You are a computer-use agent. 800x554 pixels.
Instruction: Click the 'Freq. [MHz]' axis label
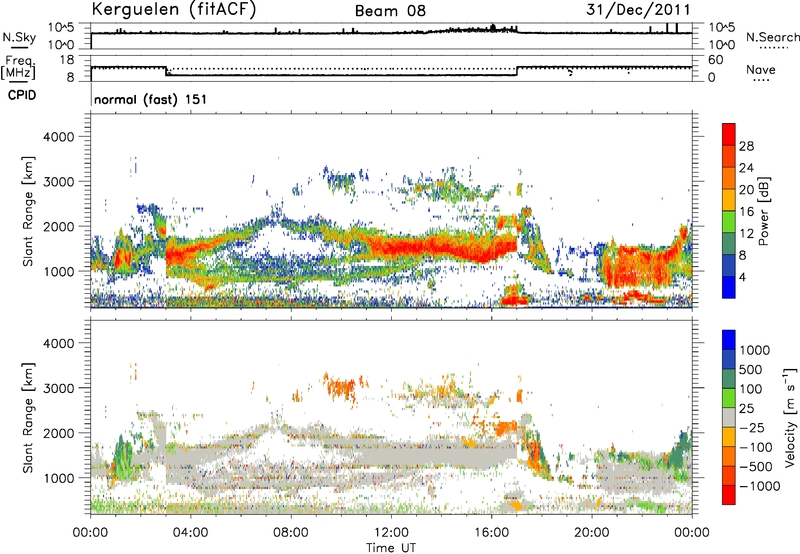tap(19, 67)
